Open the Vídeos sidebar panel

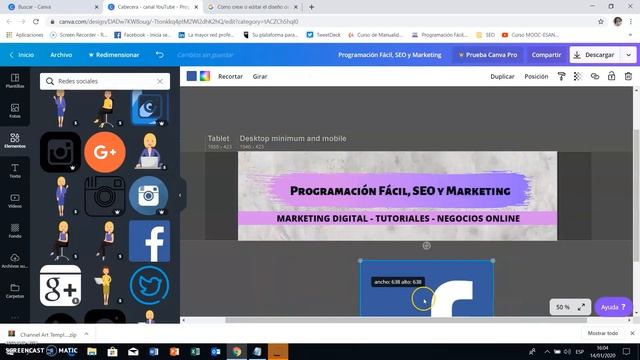point(15,201)
